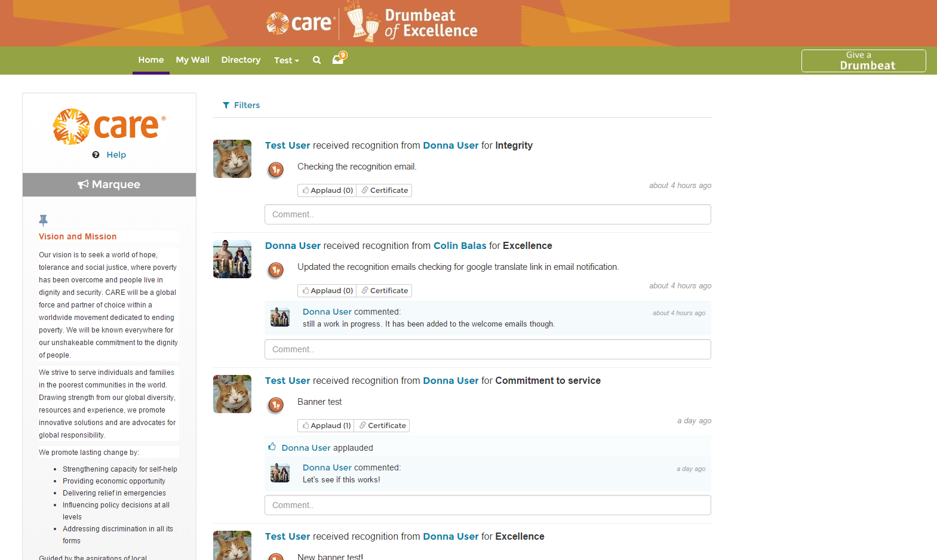Click the Give a Drumbeat button
Viewport: 937px width, 560px height.
tap(864, 61)
